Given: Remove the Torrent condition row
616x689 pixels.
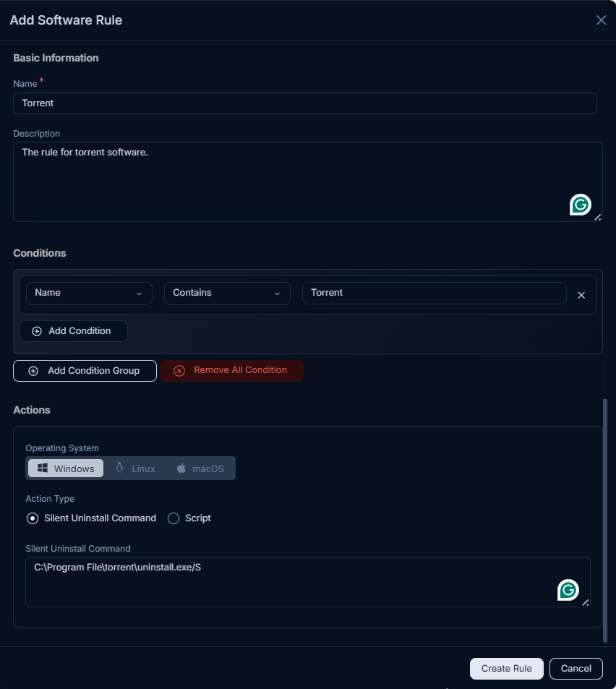Looking at the screenshot, I should pyautogui.click(x=581, y=295).
